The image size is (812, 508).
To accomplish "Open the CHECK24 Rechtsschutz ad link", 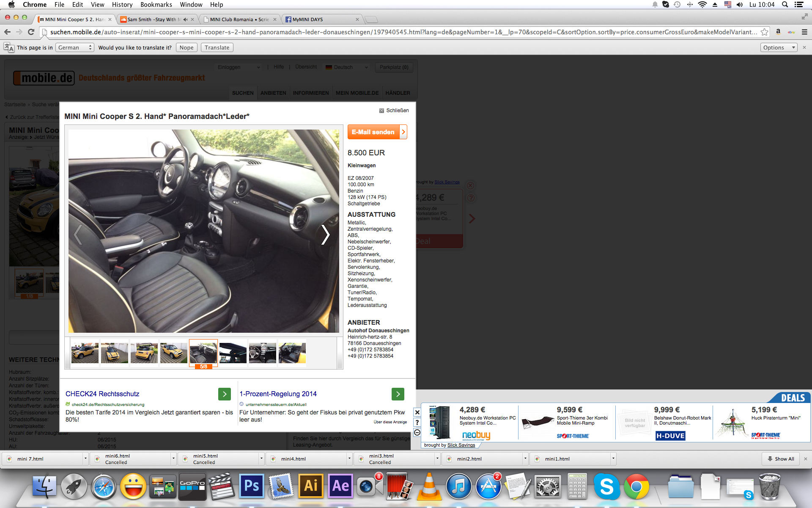I will (102, 394).
